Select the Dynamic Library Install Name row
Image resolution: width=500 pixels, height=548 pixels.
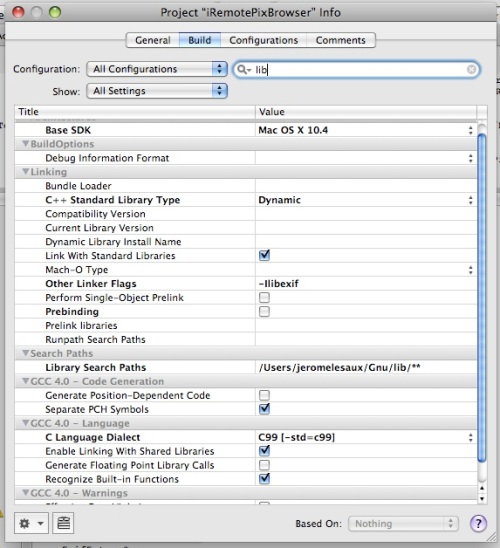pos(246,241)
